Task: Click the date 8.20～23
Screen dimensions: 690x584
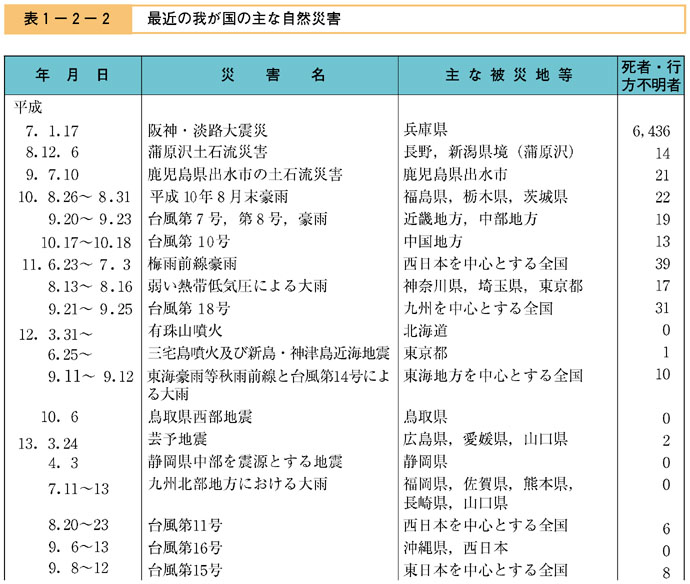Action: (78, 525)
